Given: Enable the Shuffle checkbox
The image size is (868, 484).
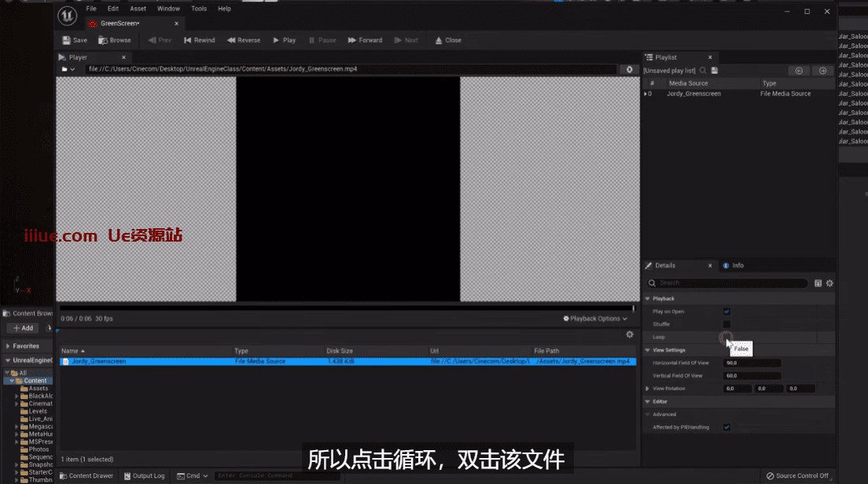Looking at the screenshot, I should click(726, 324).
